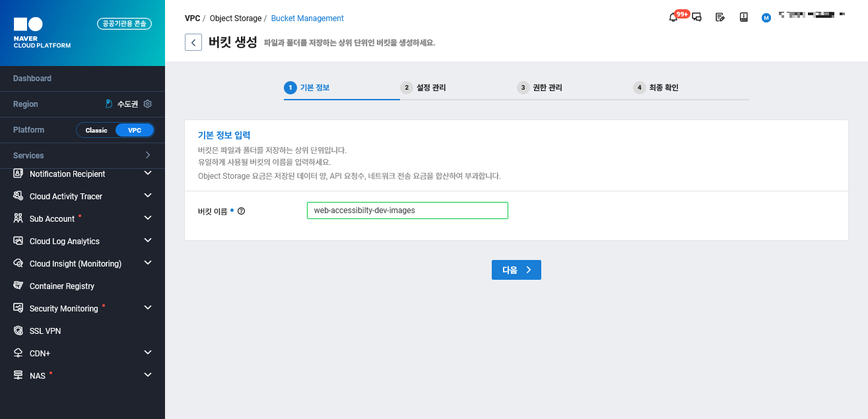
Task: Click the Security Monitoring icon
Action: [18, 308]
